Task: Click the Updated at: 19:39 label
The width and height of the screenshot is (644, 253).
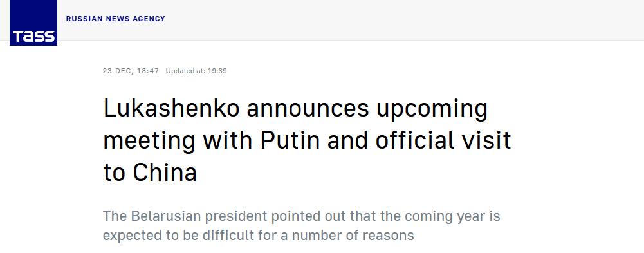Action: [x=196, y=71]
